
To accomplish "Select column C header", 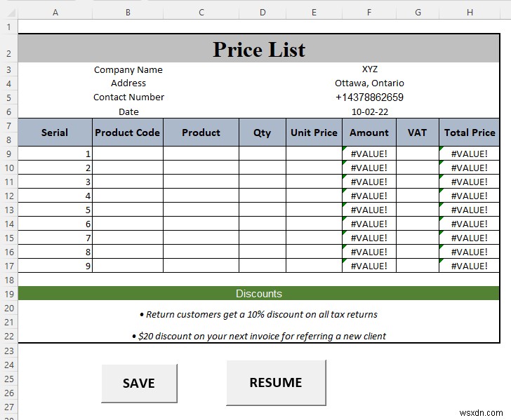I will point(201,13).
